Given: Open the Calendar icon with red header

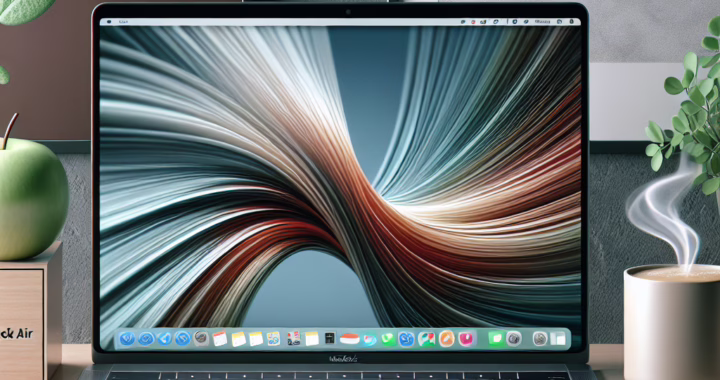Looking at the screenshot, I should click(x=220, y=339).
